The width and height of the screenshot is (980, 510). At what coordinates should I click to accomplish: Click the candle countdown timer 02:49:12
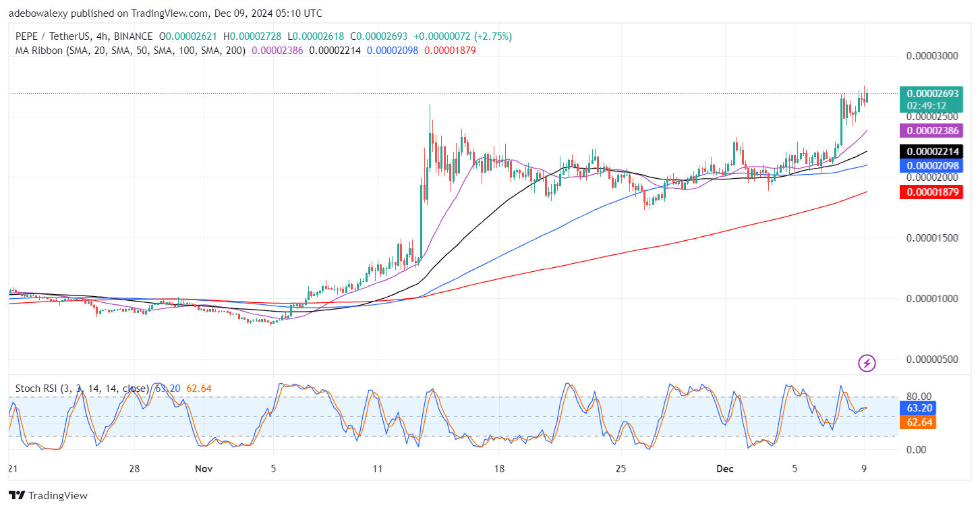coord(926,106)
